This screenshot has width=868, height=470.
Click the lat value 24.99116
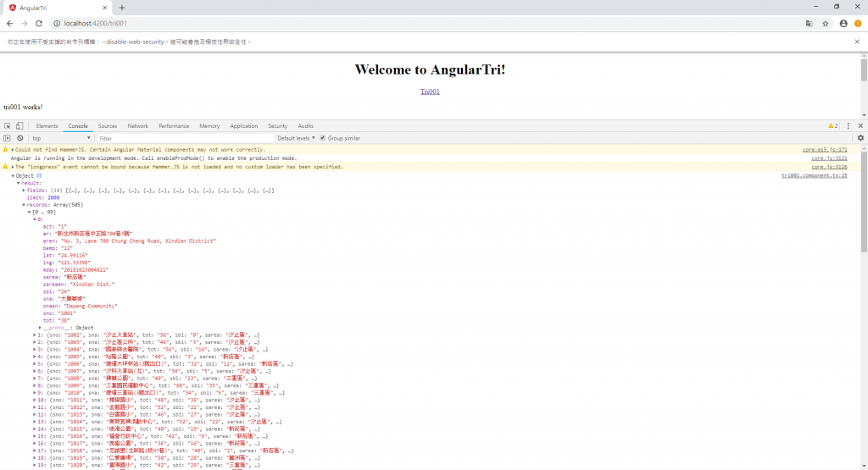72,256
